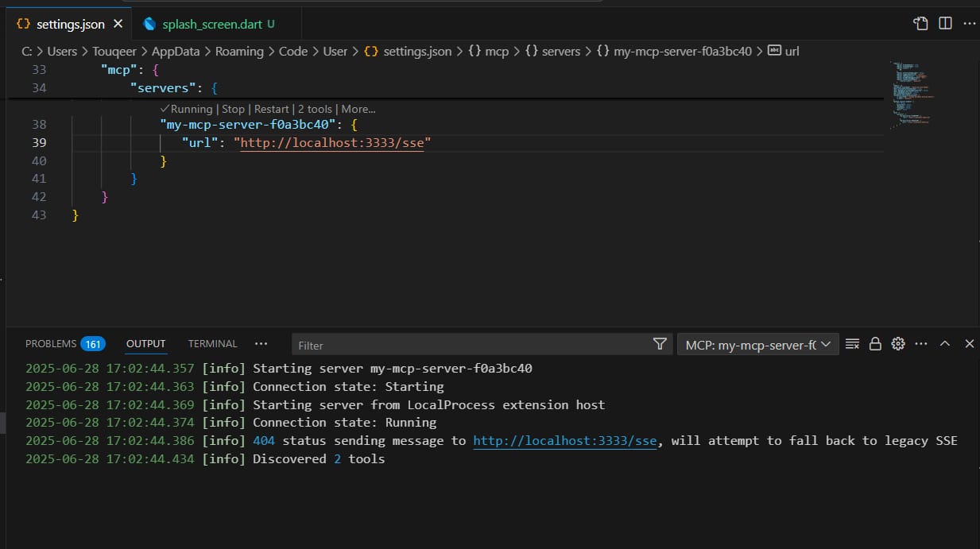The image size is (980, 549).
Task: Click the Split Editor Right icon
Action: point(945,24)
